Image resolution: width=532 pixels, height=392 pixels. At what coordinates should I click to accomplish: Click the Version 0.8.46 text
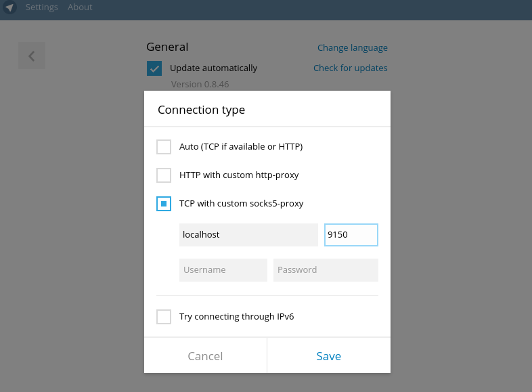pos(200,85)
